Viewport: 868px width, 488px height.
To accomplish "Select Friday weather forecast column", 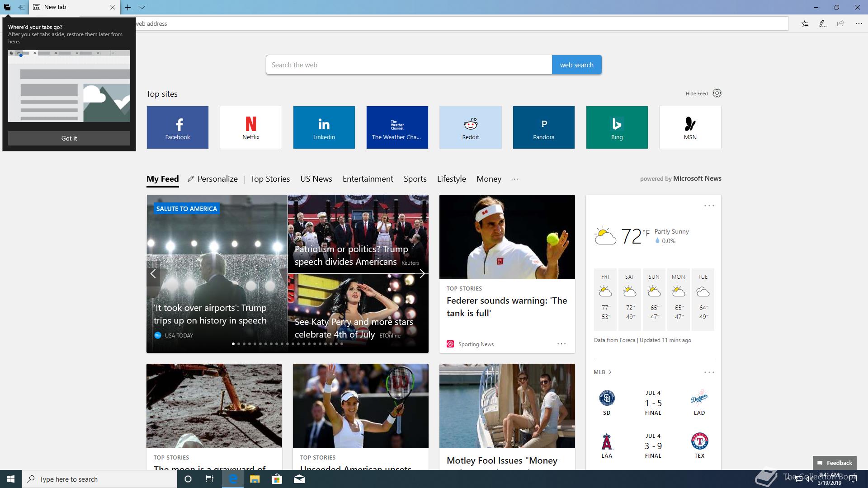I will point(605,299).
